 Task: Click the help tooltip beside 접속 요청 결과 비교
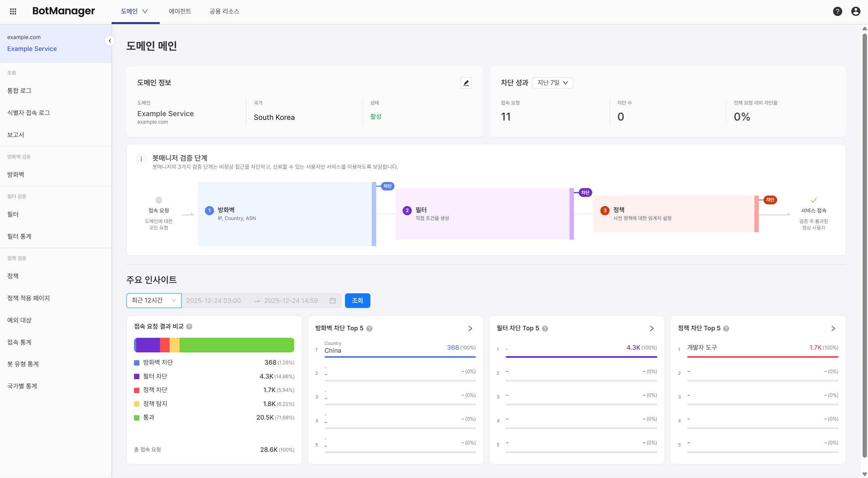pos(190,326)
